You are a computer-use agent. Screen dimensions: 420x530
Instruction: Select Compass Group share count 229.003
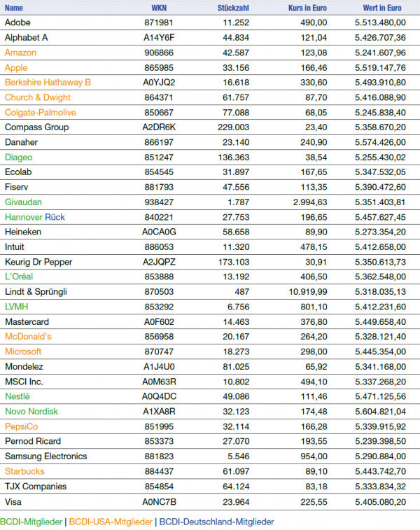[x=233, y=127]
